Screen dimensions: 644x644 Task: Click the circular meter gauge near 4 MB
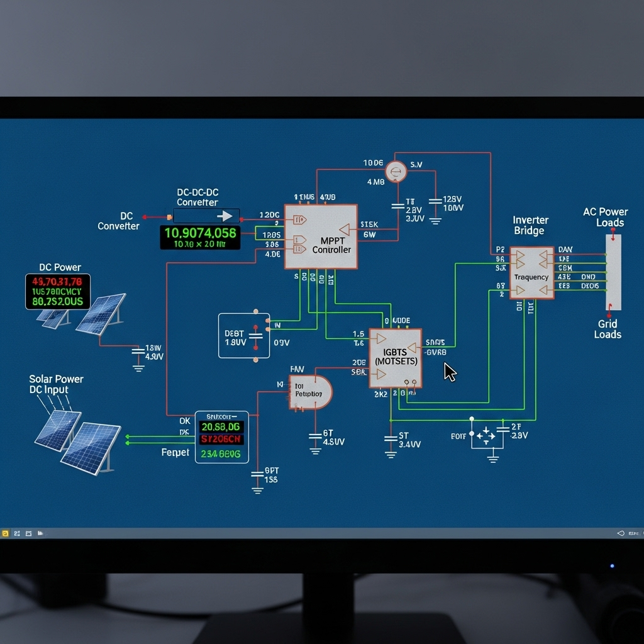(395, 171)
